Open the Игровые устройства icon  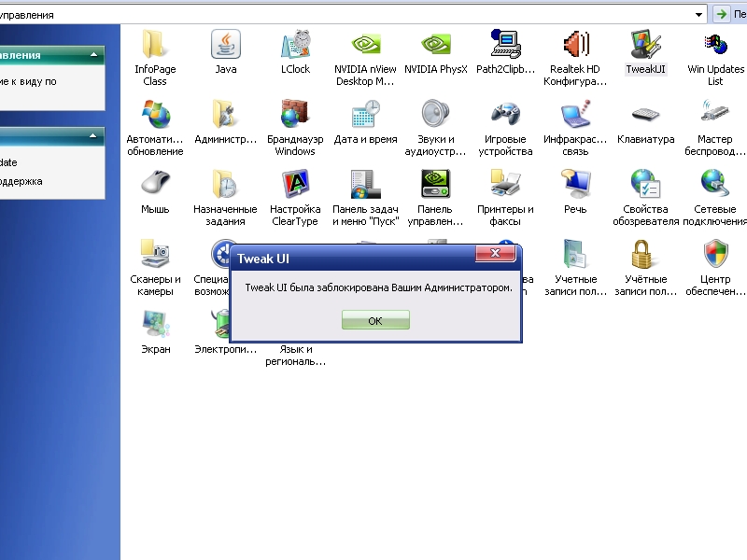pyautogui.click(x=505, y=114)
